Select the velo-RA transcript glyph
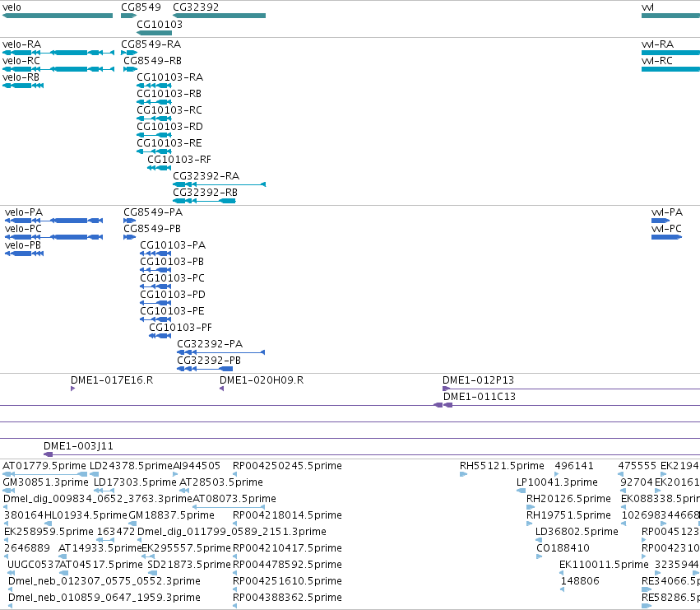Viewport: 700px width, 610px height. point(58,53)
